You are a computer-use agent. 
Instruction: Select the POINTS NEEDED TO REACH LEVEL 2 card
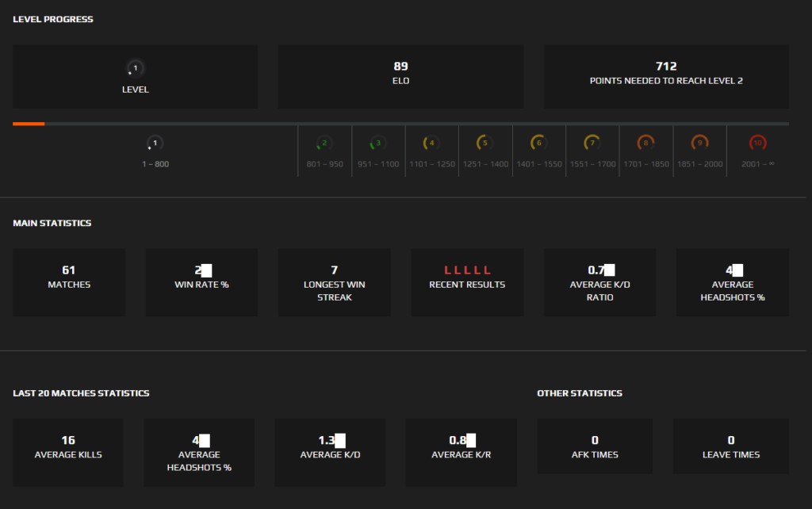[x=666, y=76]
